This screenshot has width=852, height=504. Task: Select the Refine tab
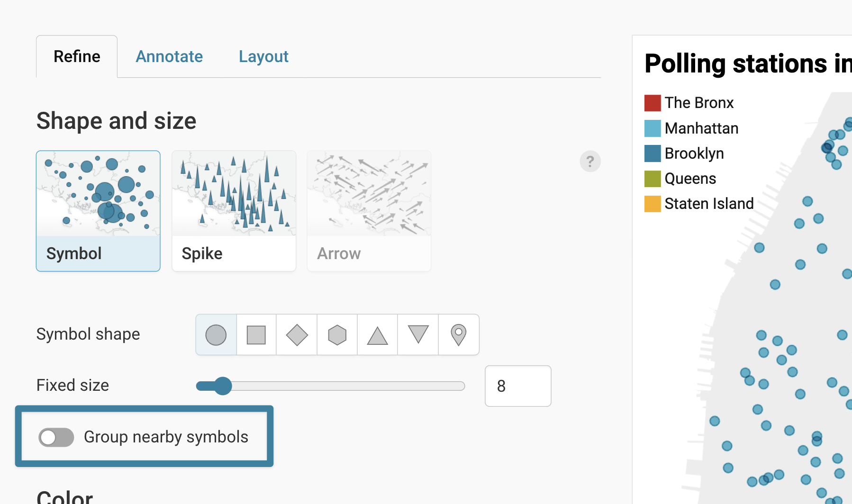(77, 57)
